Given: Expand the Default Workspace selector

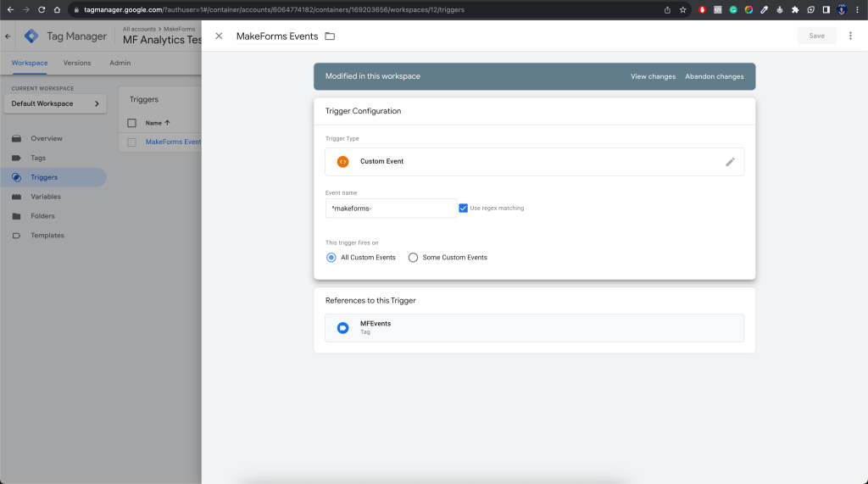Looking at the screenshot, I should pos(55,103).
